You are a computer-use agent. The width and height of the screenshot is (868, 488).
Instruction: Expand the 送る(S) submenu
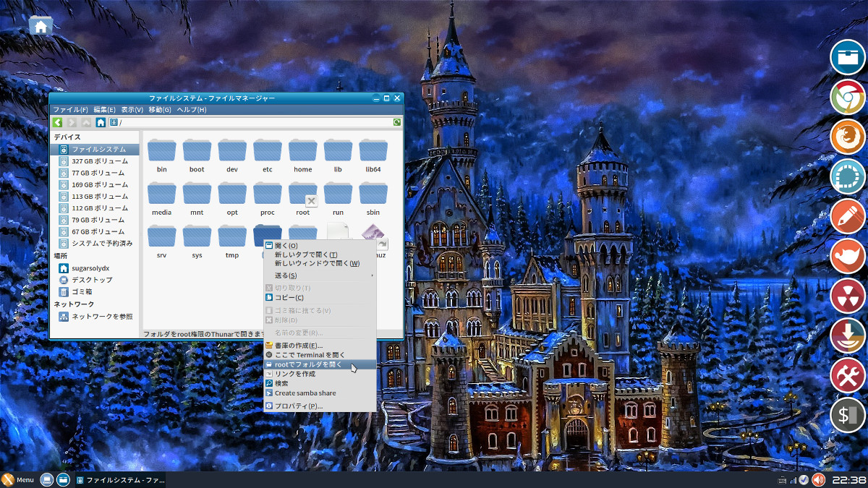click(320, 275)
